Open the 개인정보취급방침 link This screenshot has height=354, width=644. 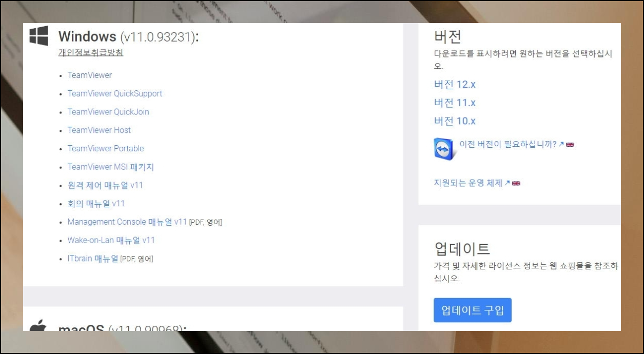91,52
